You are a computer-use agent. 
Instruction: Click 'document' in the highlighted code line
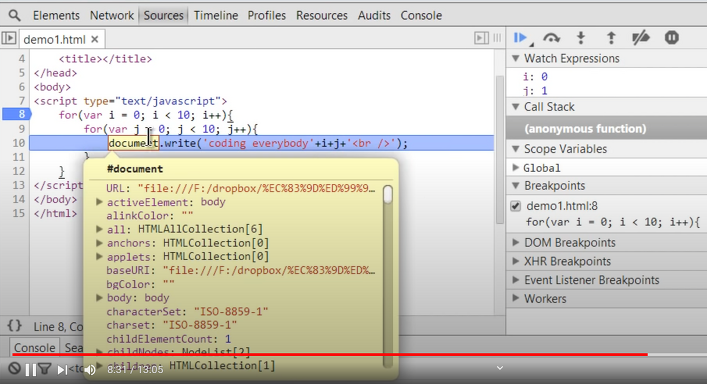133,143
